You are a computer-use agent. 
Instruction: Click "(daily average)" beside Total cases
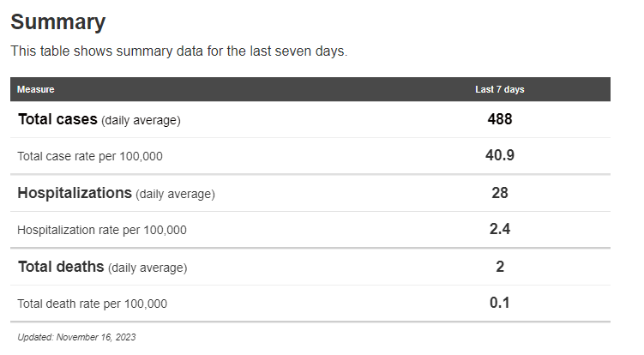[x=141, y=121]
